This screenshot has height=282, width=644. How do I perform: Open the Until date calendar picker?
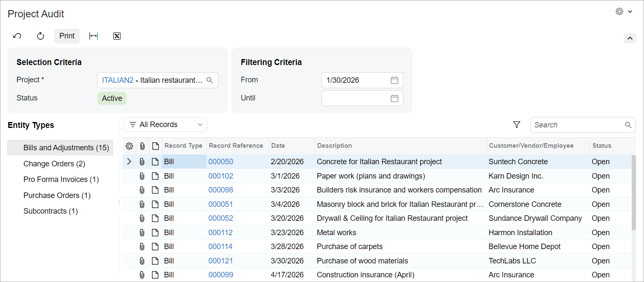click(394, 98)
